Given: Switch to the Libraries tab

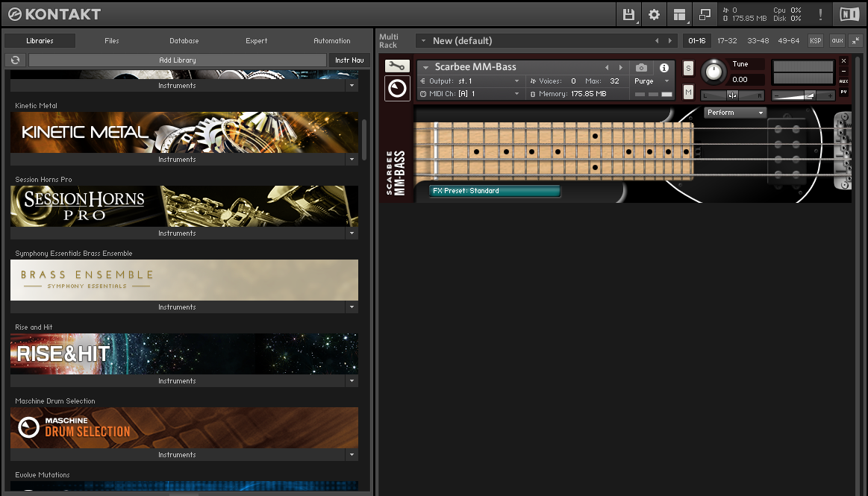Looking at the screenshot, I should [x=40, y=40].
